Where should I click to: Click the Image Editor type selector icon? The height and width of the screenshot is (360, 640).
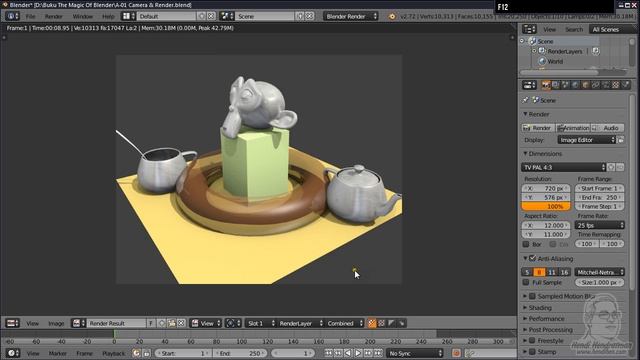(x=12, y=323)
